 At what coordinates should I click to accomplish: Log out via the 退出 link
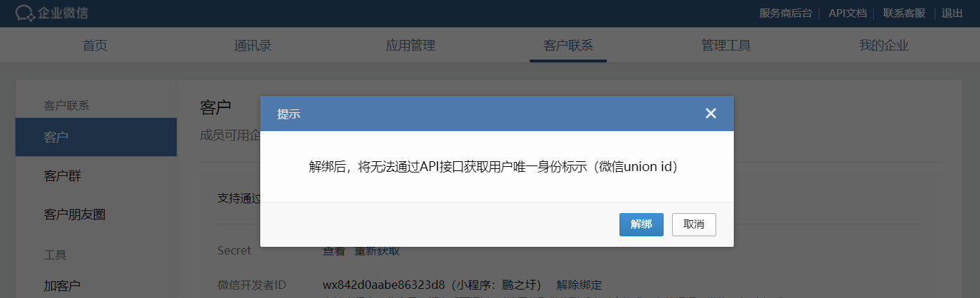(x=952, y=13)
